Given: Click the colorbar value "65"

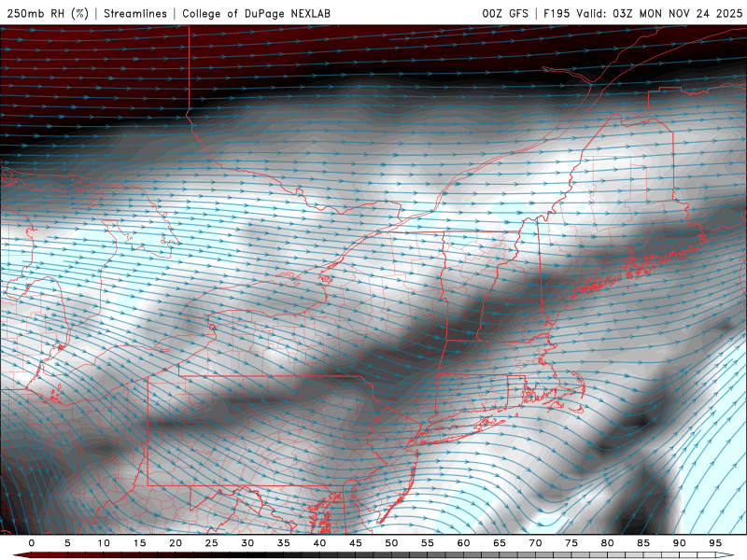Looking at the screenshot, I should click(x=500, y=543).
